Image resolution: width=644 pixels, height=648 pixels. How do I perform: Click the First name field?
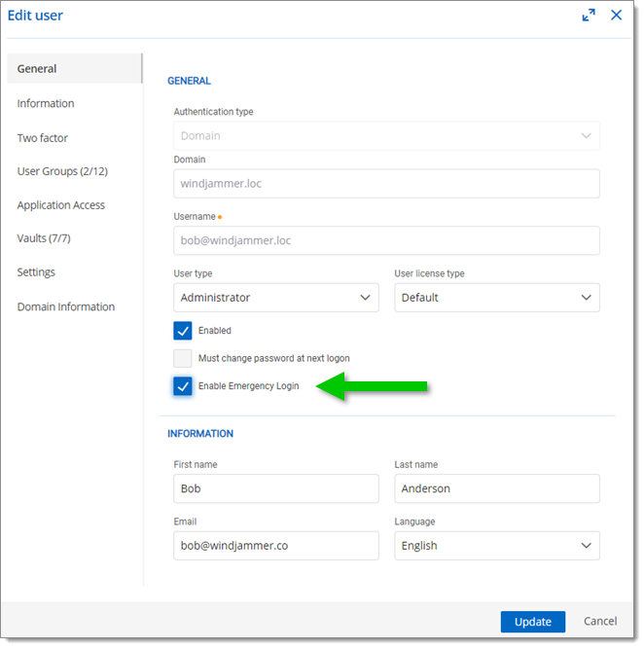276,488
